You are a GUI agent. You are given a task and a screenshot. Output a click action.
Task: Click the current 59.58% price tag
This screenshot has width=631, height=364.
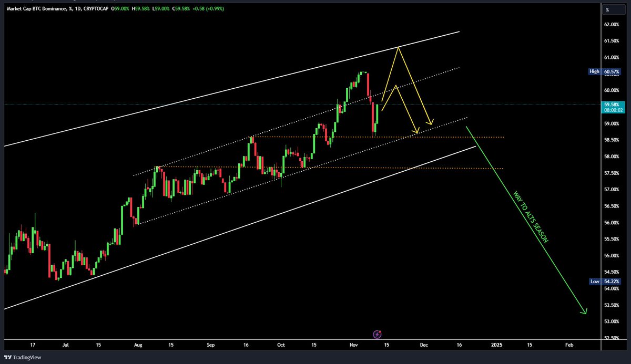612,104
